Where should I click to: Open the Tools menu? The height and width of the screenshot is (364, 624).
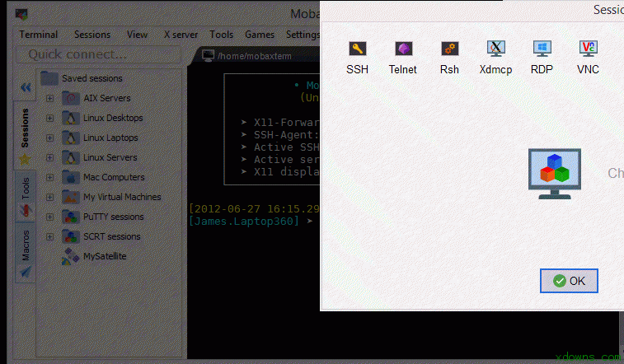221,35
